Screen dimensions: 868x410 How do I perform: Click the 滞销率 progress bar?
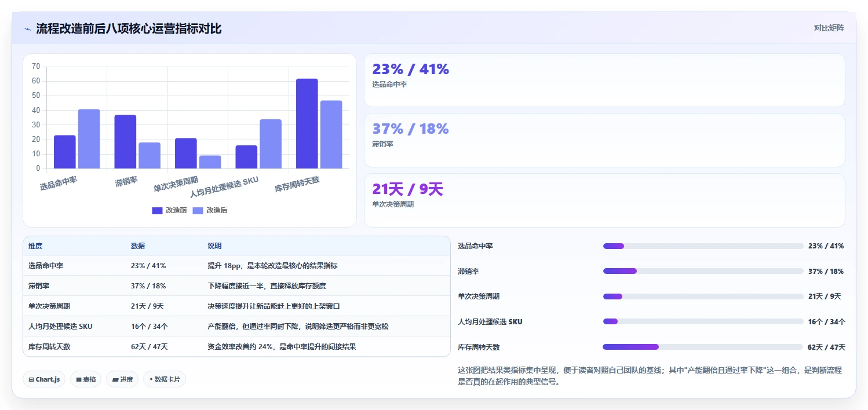pos(703,271)
